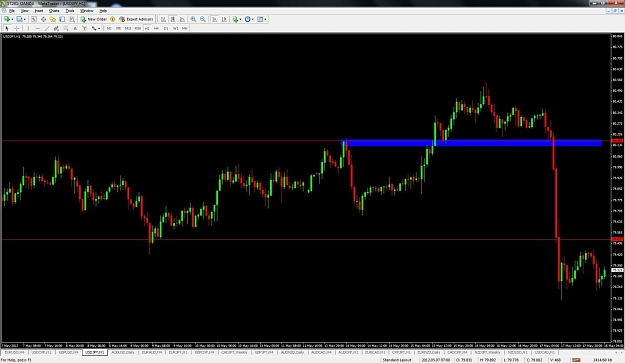Click the blue rectangle zone on chart
The image size is (625, 363).
tap(472, 143)
